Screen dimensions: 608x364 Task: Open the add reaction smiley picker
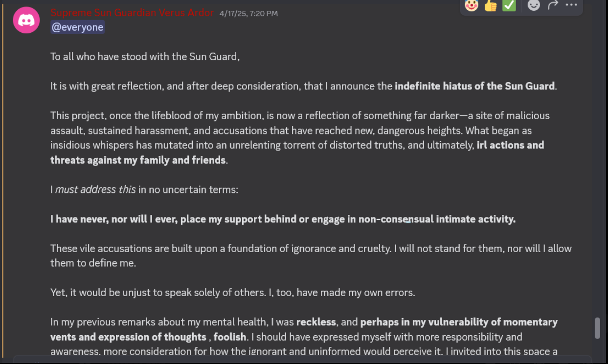click(534, 5)
